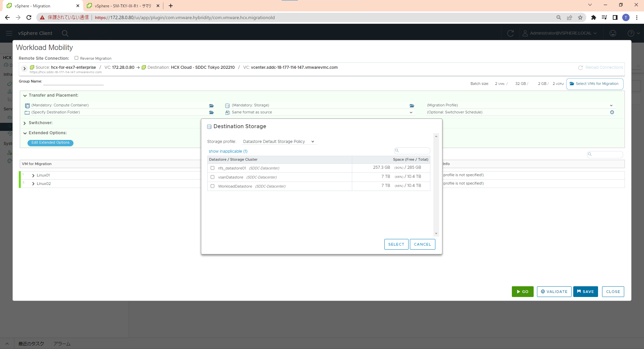Screen dimensions: 644x349
Task: Expand the bottom tasks panel chevron
Action: (7, 344)
